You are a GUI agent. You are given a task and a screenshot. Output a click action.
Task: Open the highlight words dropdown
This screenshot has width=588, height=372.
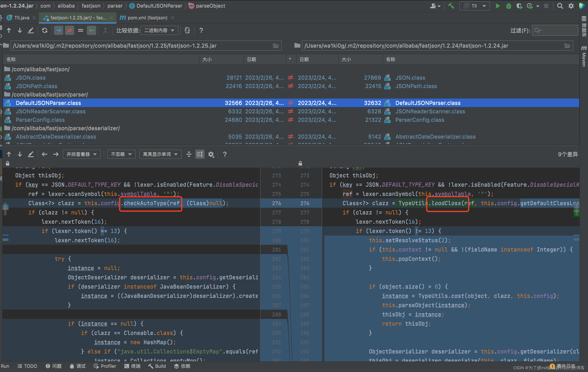point(160,154)
